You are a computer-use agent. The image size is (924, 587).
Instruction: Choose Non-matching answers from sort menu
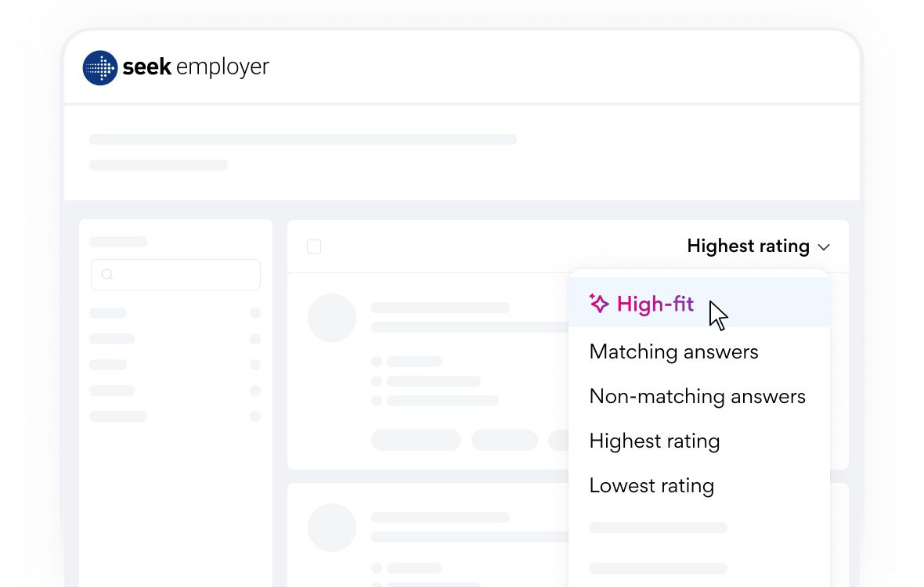pos(697,396)
